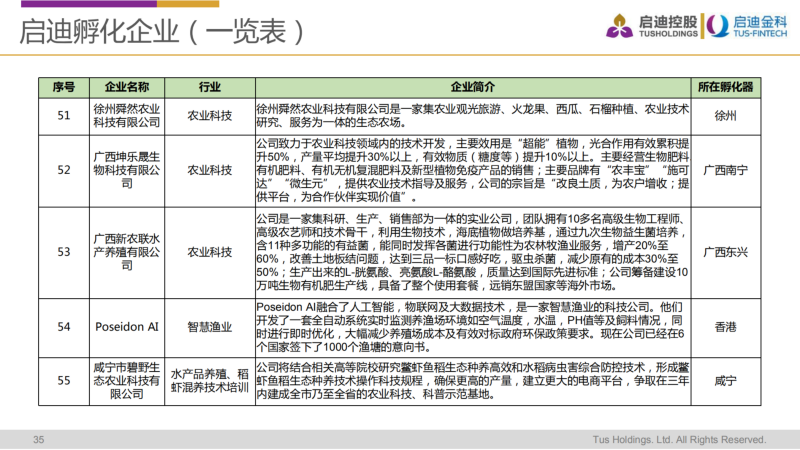Click company name Poseidon AI
The height and width of the screenshot is (450, 800).
127,327
